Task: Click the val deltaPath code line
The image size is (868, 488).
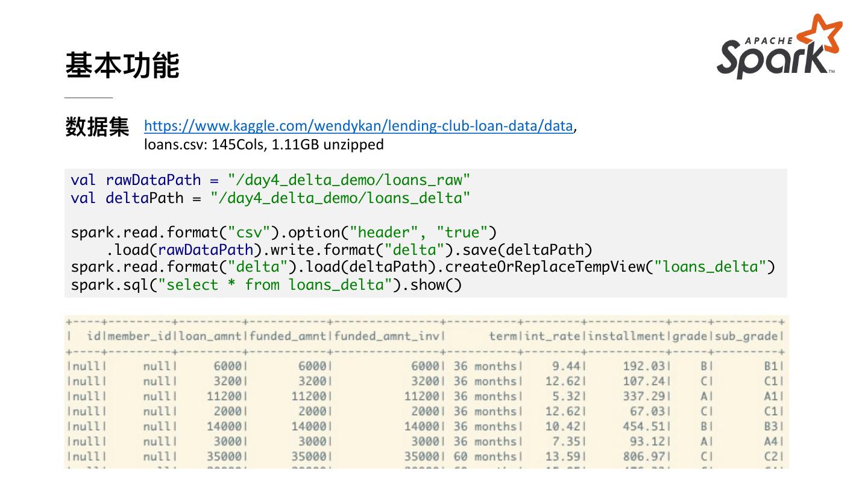Action: [x=270, y=198]
